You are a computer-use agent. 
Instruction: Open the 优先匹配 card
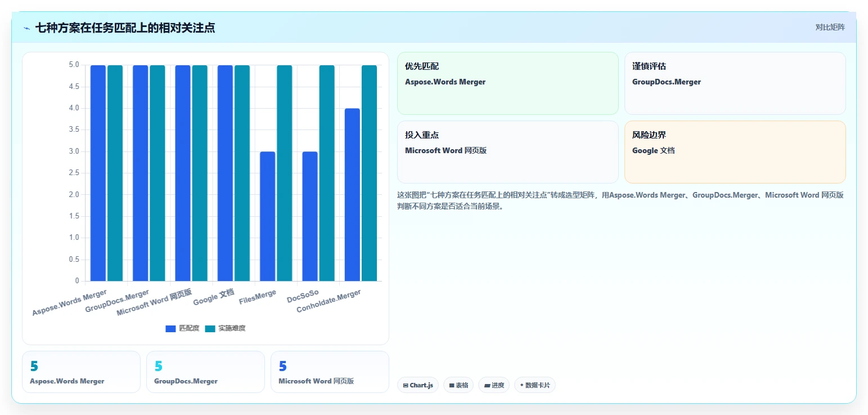(x=508, y=83)
